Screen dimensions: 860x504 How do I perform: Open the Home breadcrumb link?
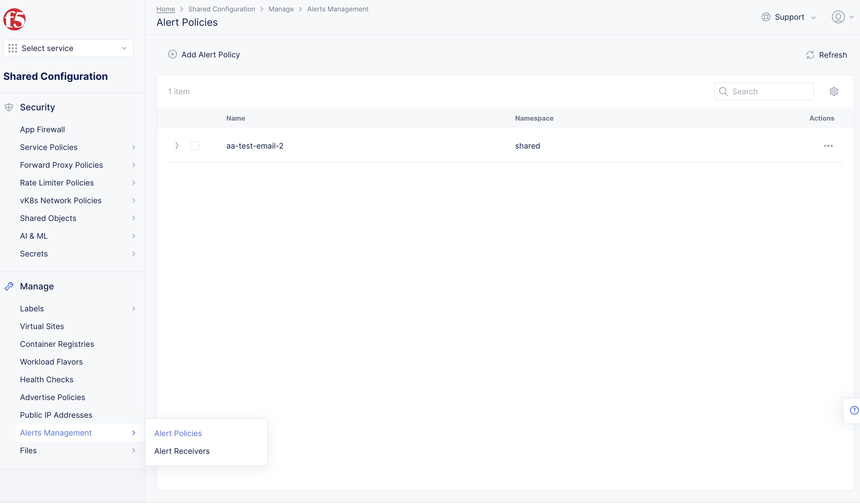(x=166, y=9)
